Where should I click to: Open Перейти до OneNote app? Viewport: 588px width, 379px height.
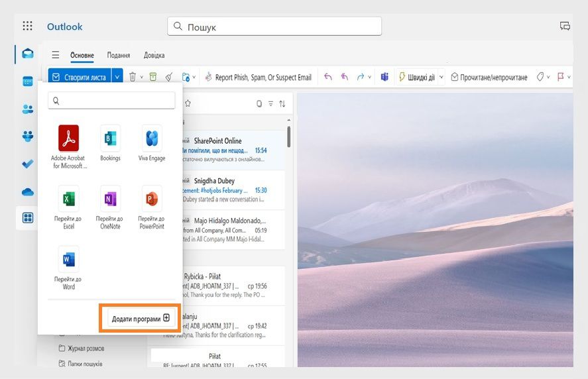110,207
